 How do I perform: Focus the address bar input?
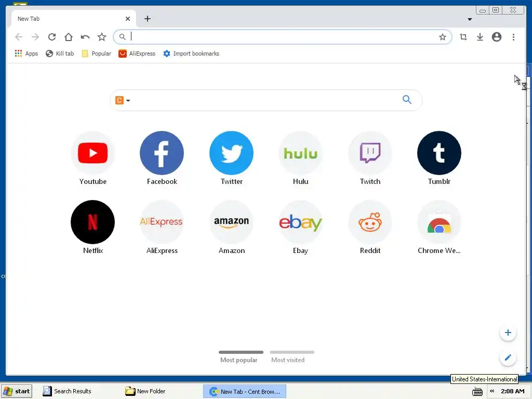point(283,37)
